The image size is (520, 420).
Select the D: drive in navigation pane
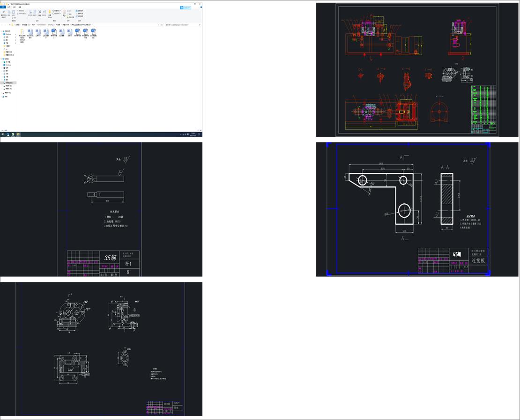point(8,86)
